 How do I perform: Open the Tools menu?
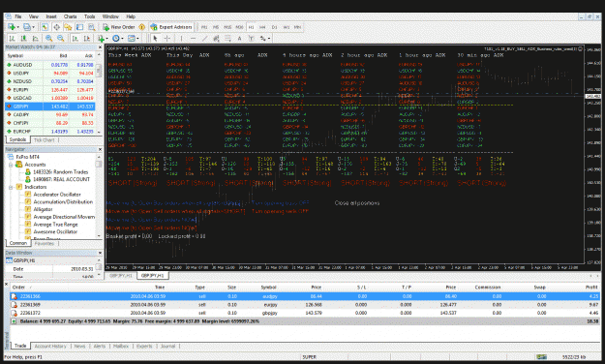click(x=89, y=16)
